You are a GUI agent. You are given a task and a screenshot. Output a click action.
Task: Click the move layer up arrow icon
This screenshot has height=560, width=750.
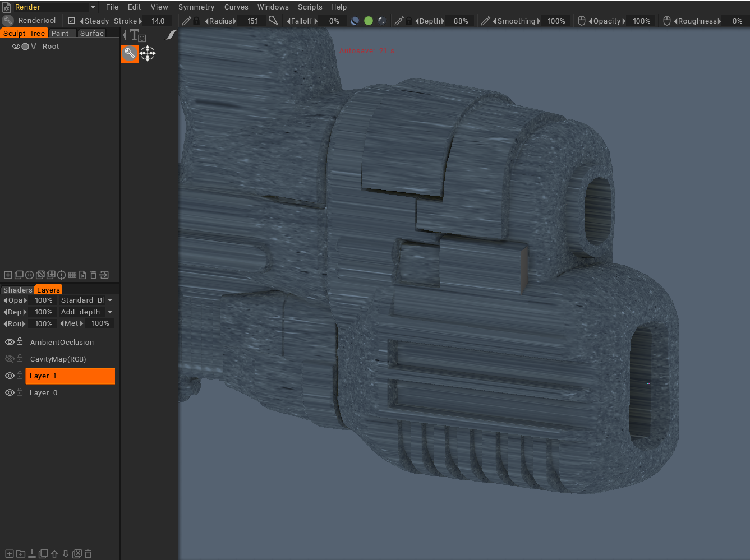click(54, 554)
